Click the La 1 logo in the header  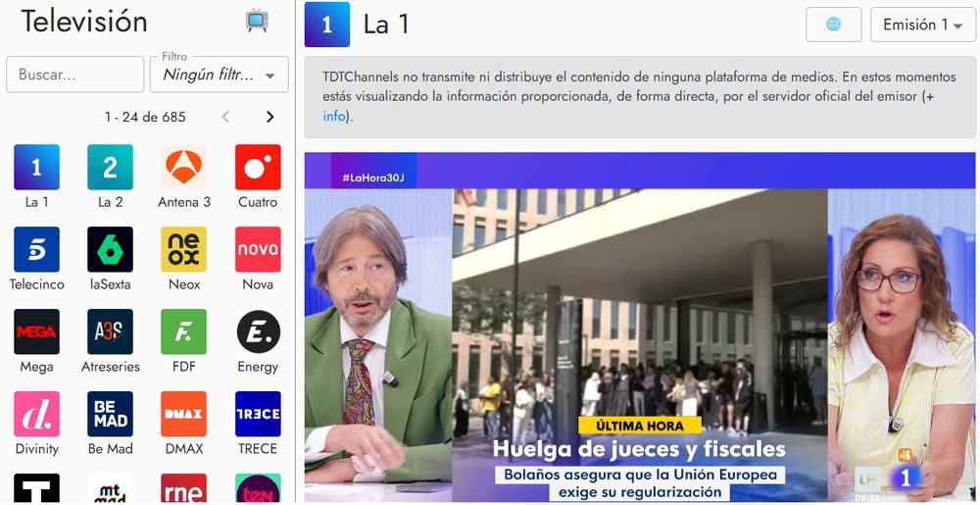[x=327, y=25]
